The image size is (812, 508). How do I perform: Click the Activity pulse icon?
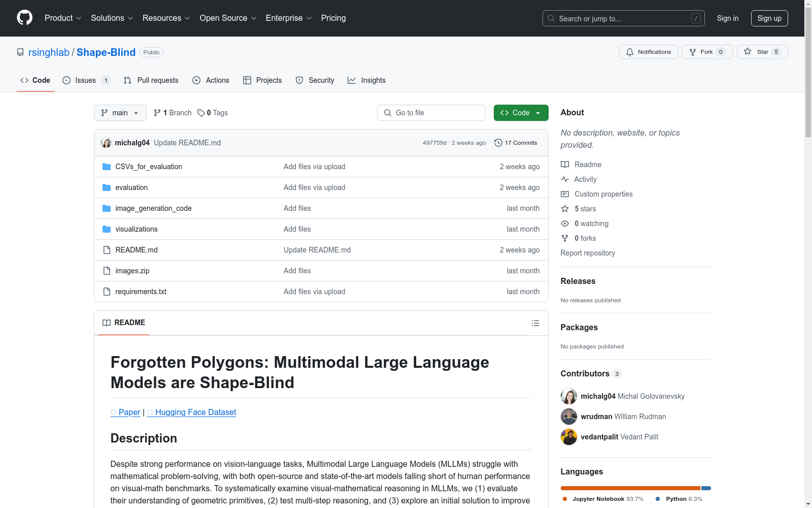(x=565, y=179)
